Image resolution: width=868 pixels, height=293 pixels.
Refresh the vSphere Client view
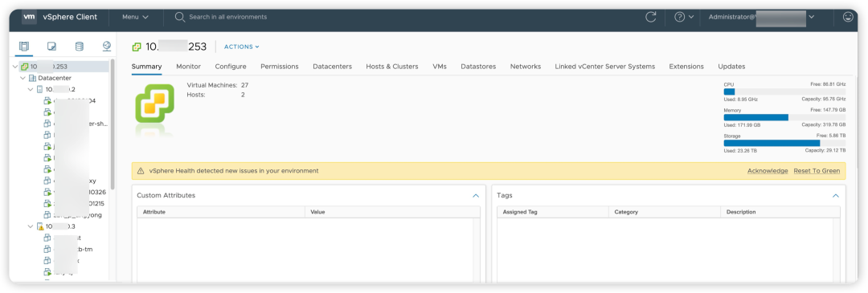651,17
